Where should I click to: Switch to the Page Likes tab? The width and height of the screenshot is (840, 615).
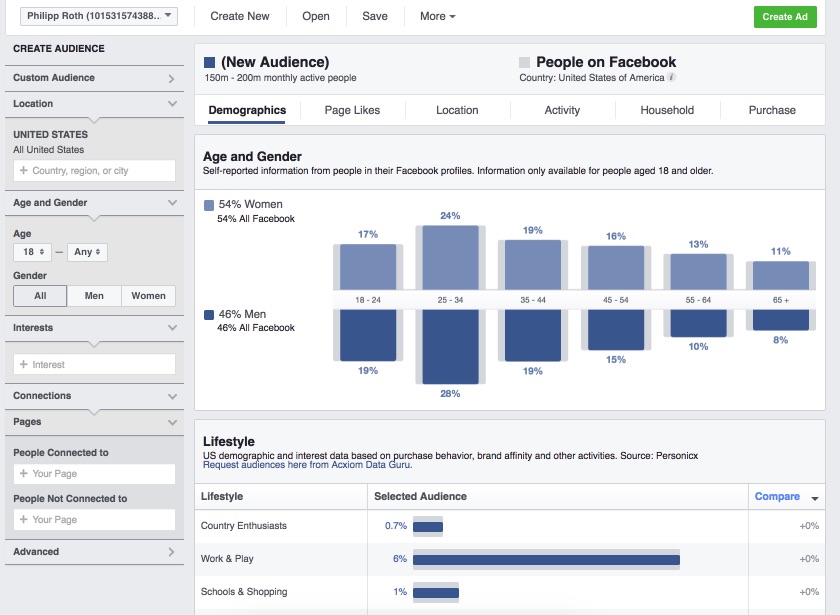point(352,110)
